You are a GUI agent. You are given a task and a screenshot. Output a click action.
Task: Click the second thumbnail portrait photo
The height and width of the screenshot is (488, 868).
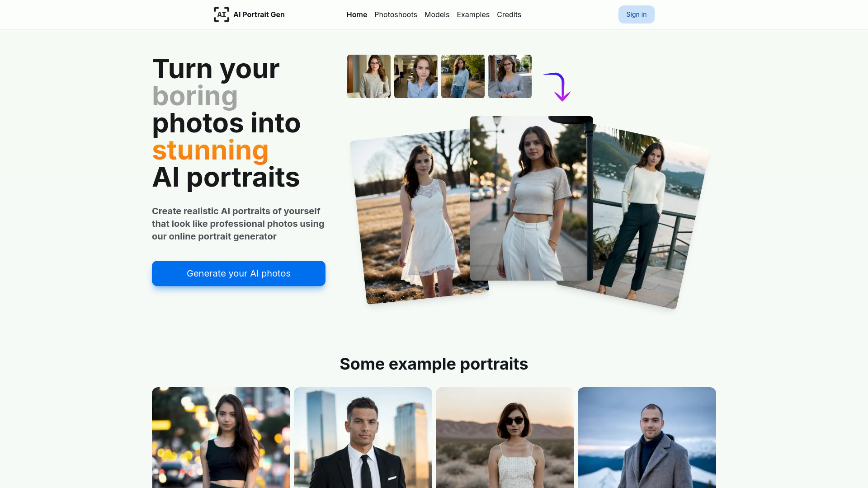click(x=415, y=76)
